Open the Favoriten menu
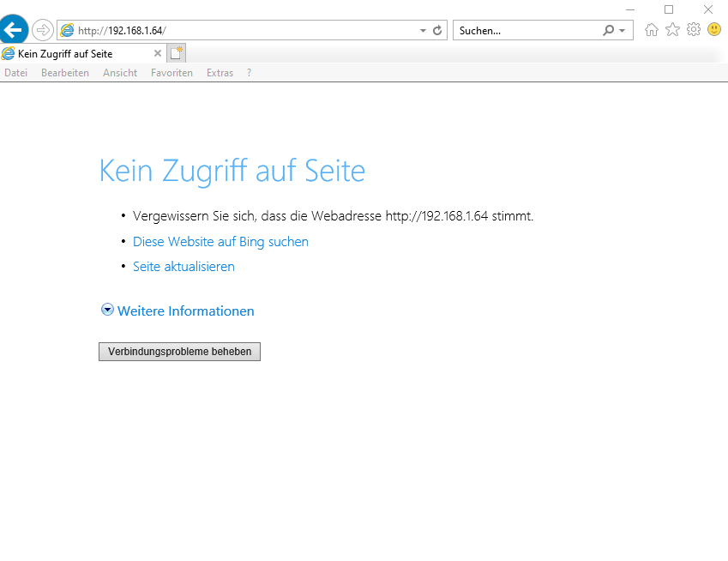Viewport: 728px width, 561px height. (x=171, y=73)
